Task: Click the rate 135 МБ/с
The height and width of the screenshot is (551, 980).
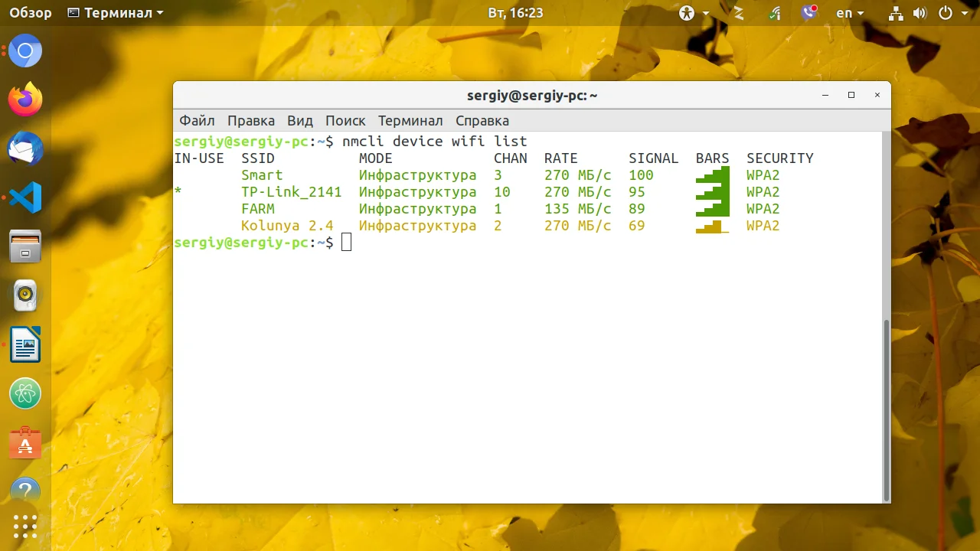Action: pyautogui.click(x=578, y=209)
